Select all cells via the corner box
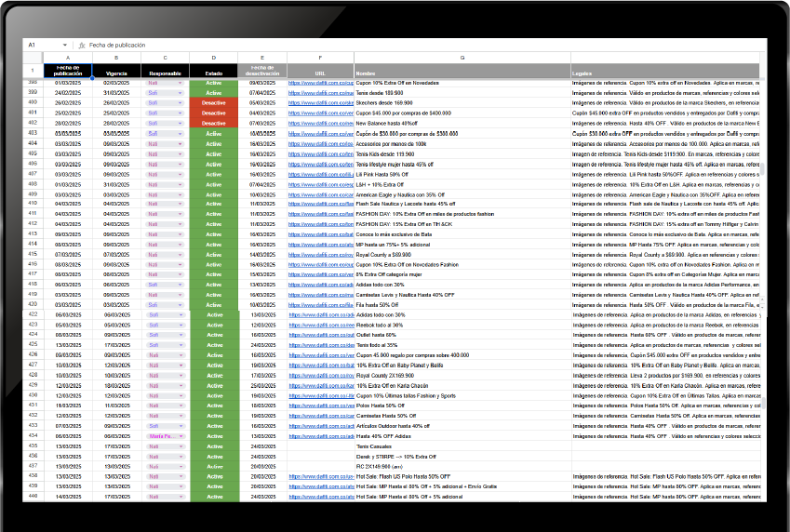The width and height of the screenshot is (790, 532). click(33, 58)
